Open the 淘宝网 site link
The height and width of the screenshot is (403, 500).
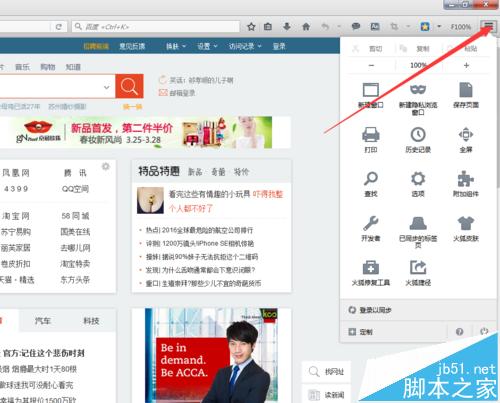click(15, 216)
